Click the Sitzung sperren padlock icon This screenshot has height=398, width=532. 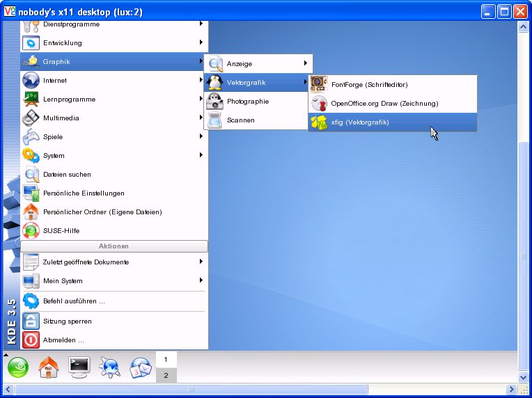tap(31, 321)
